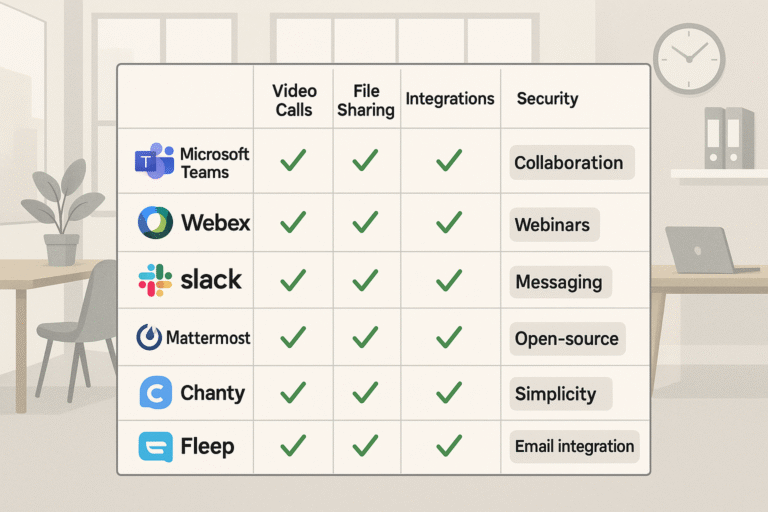Click Webex File Sharing checkmark
768x512 pixels.
point(365,222)
